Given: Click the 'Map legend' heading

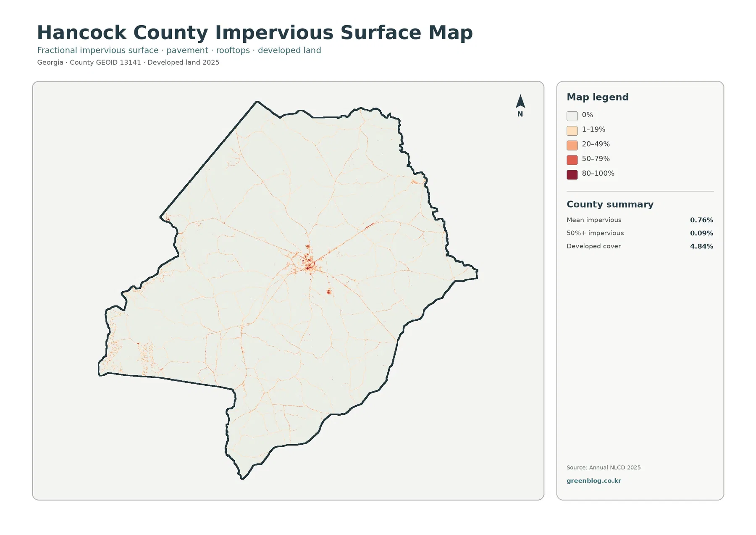Looking at the screenshot, I should point(598,97).
